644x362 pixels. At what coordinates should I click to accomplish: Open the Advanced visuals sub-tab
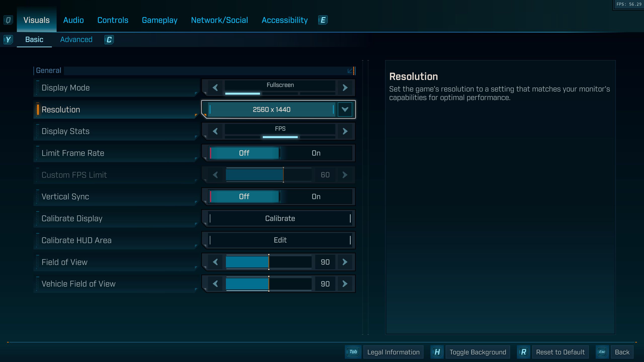point(76,40)
